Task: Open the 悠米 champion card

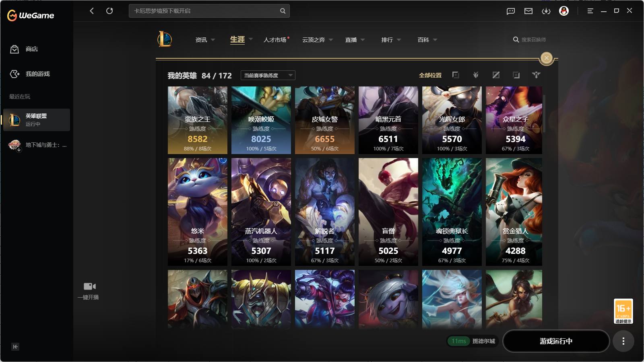Action: coord(198,212)
